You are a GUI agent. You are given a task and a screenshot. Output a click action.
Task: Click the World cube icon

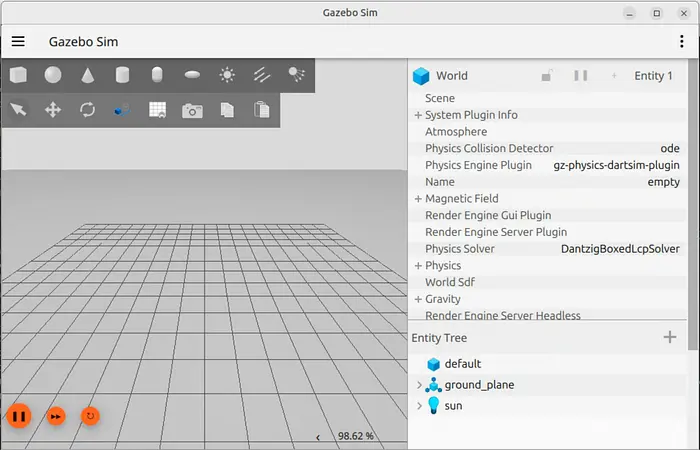pyautogui.click(x=421, y=76)
